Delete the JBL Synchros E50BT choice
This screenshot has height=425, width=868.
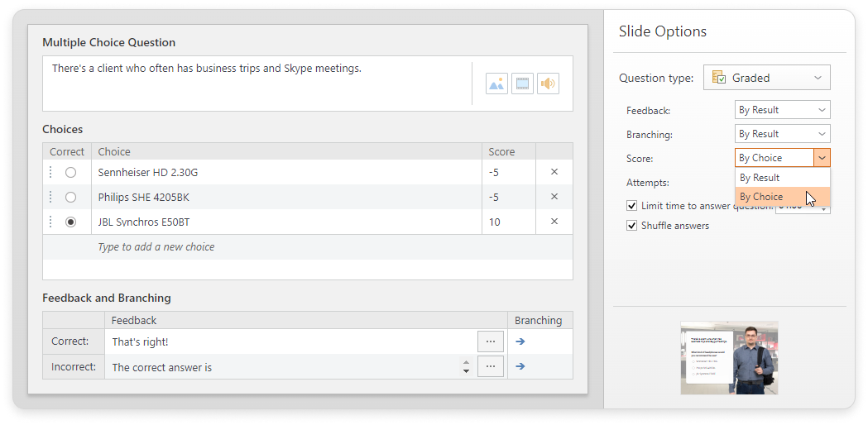tap(554, 222)
